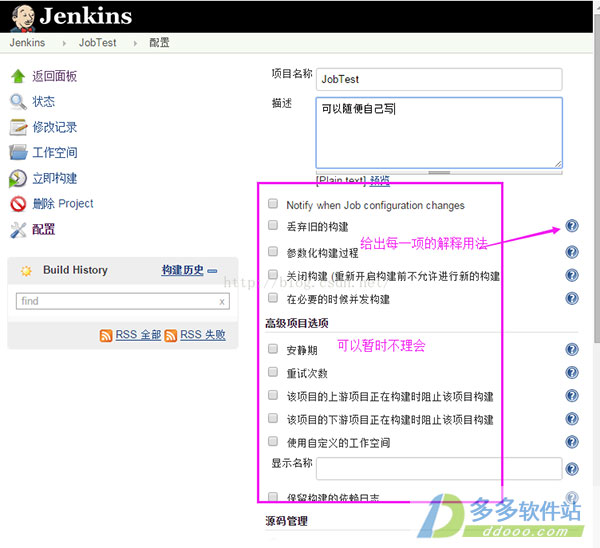The image size is (600, 548).
Task: Click the 配置 breadcrumb item
Action: [x=159, y=42]
